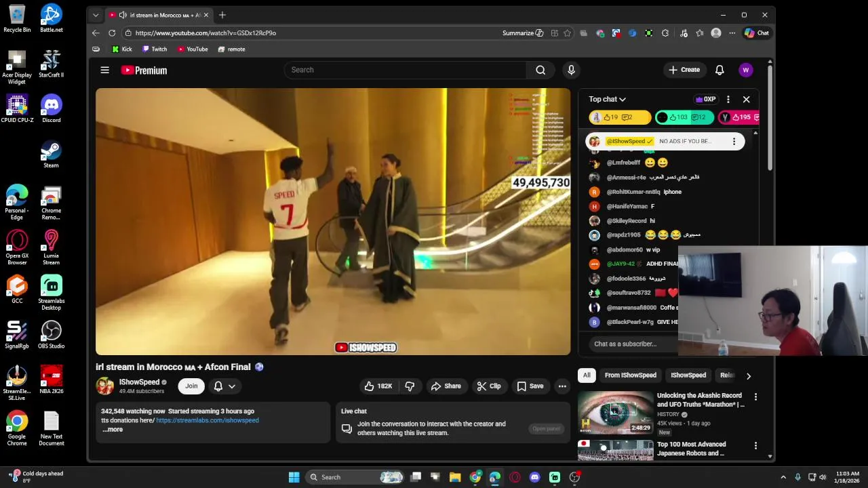
Task: Show next filter chips arrow
Action: 748,375
